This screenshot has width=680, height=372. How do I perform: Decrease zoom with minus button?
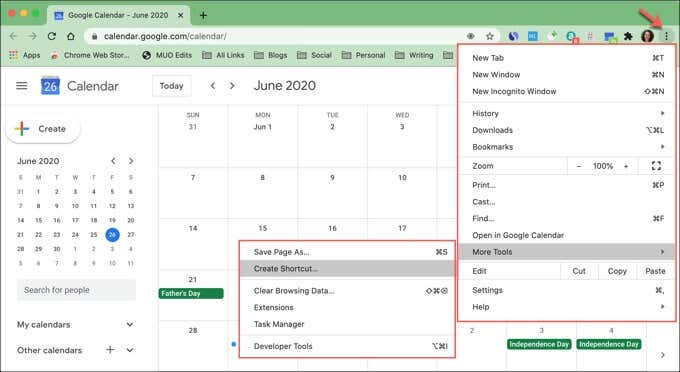[x=579, y=166]
